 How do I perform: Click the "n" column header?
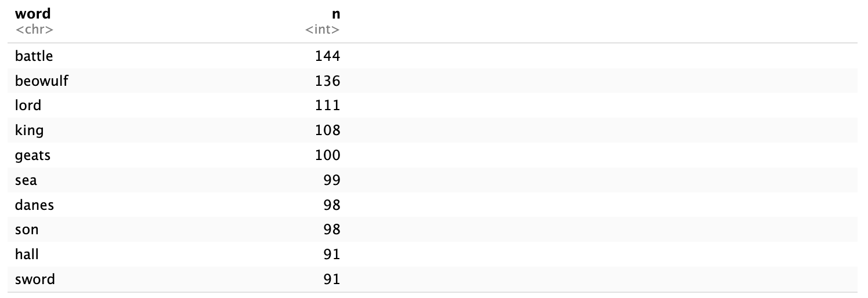click(335, 13)
